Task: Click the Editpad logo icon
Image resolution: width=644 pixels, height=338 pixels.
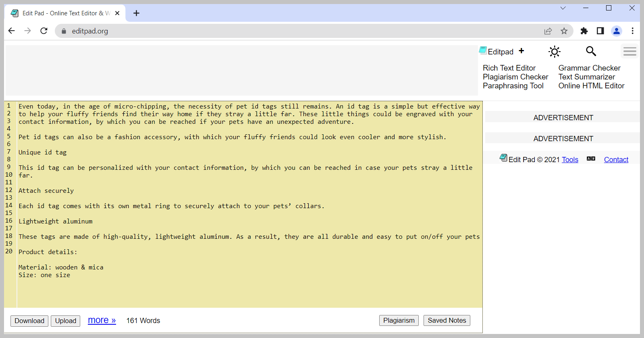Action: [x=483, y=50]
